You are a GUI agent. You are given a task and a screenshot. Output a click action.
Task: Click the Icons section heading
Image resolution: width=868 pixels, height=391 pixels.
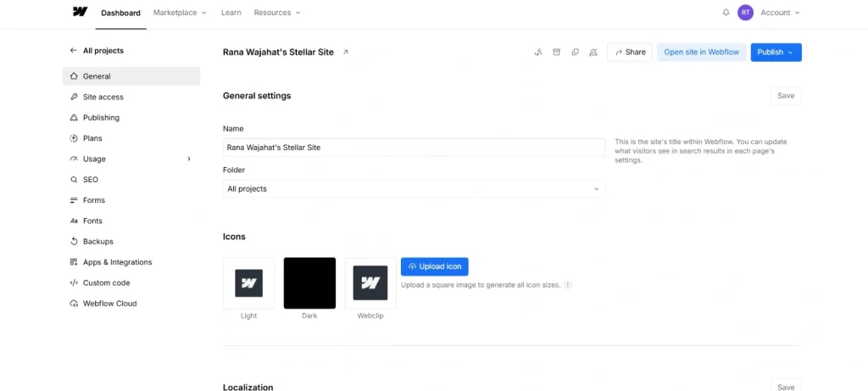234,237
